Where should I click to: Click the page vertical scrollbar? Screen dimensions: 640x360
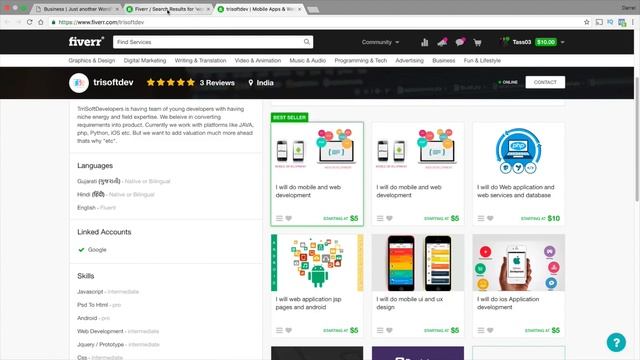(637, 139)
